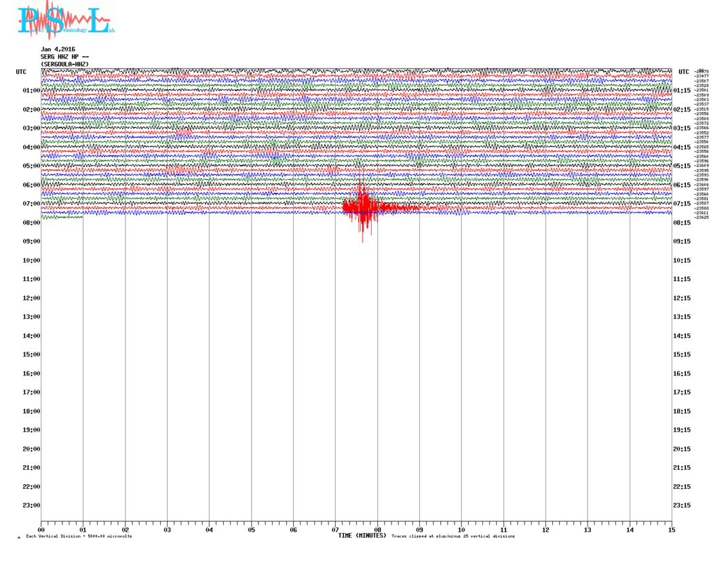This screenshot has height=573, width=728.
Task: Click the TIME (MINUTES) axis title
Action: (x=362, y=536)
